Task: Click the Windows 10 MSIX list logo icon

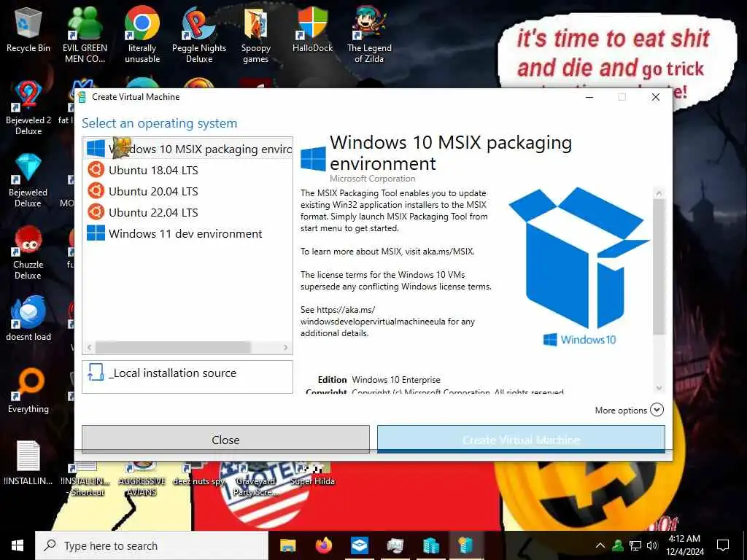Action: (96, 148)
